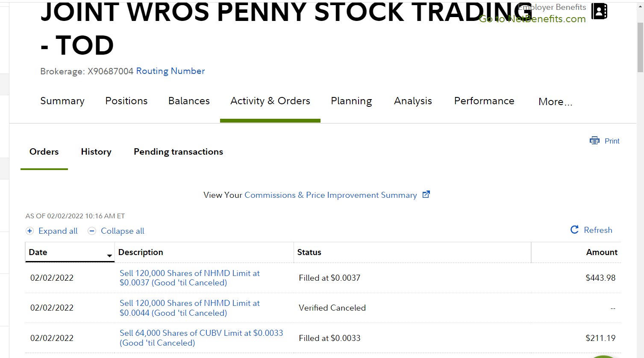644x358 pixels.
Task: Click the page vertical scrollbar
Action: point(640,47)
